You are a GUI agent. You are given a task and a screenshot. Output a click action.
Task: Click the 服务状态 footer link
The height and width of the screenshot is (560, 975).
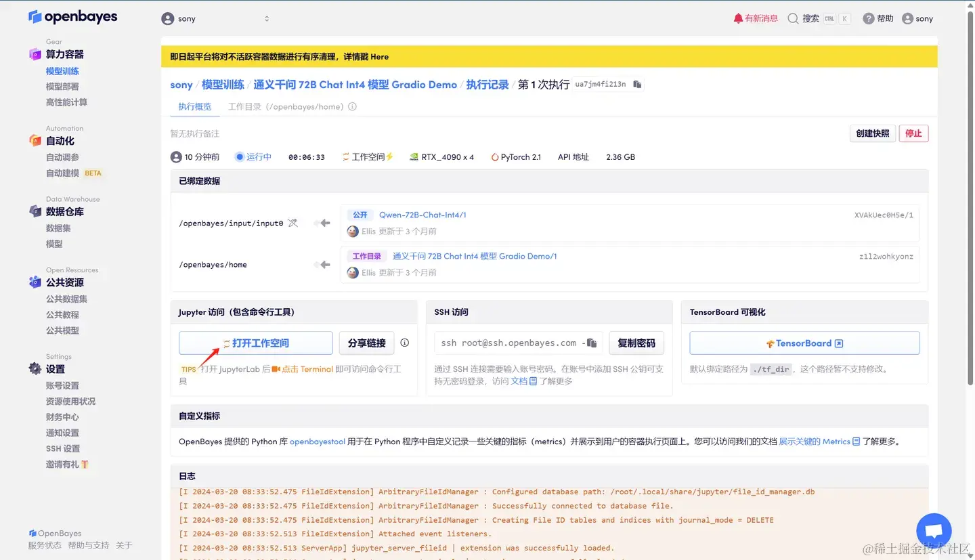pos(45,546)
